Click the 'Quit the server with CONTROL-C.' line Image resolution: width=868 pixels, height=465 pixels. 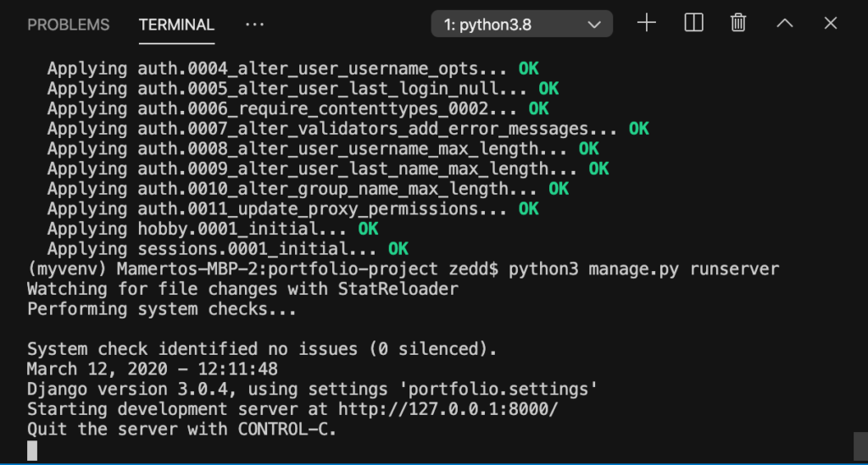tap(181, 429)
